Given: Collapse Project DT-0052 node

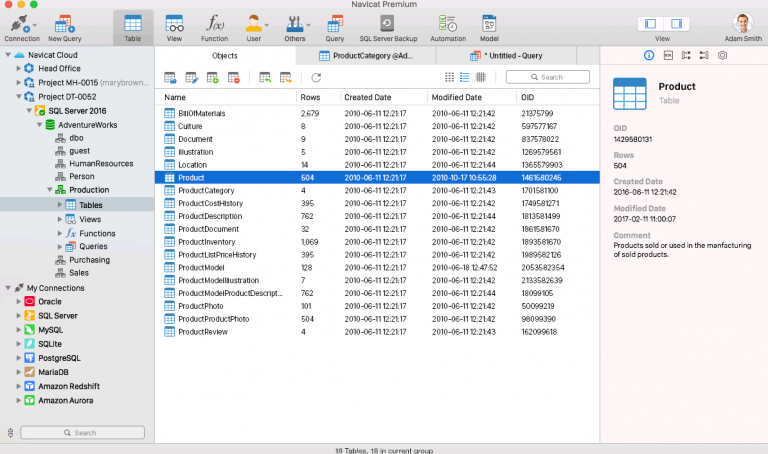Looking at the screenshot, I should tap(19, 96).
